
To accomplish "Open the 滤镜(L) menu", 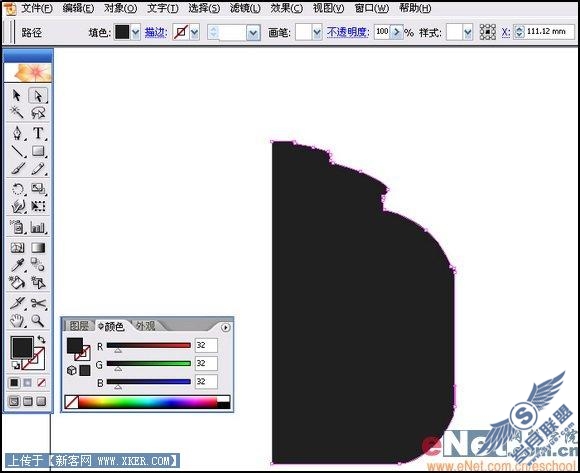I will pos(245,8).
